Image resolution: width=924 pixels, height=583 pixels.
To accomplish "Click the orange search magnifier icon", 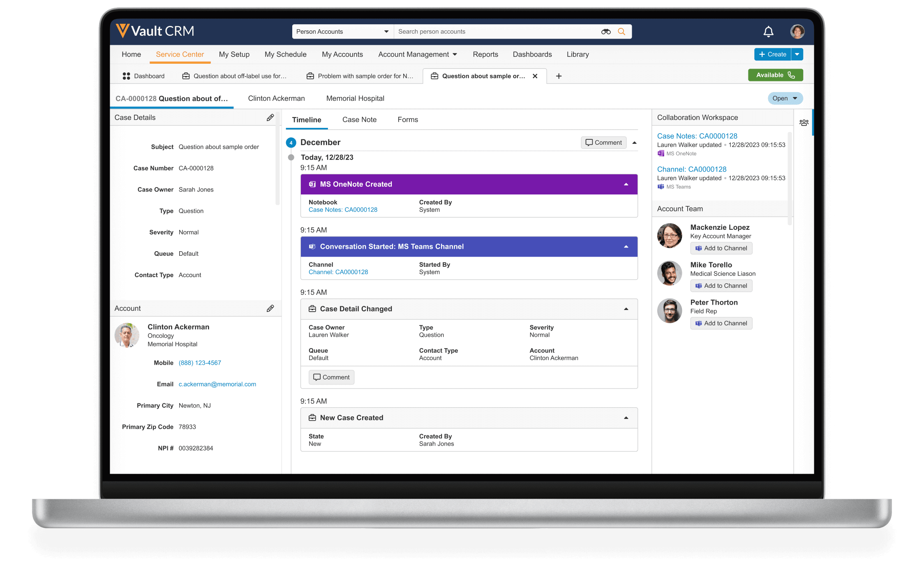I will (621, 32).
